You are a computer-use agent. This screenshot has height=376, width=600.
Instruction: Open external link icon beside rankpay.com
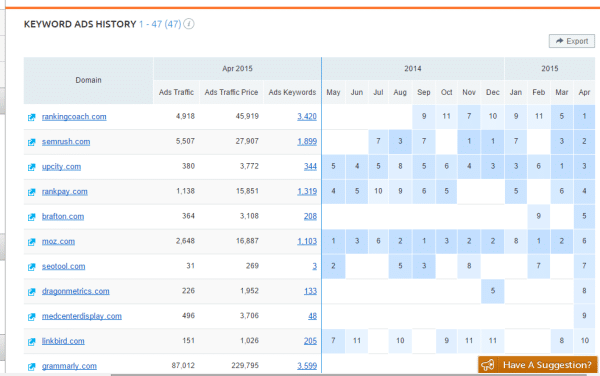coord(32,192)
